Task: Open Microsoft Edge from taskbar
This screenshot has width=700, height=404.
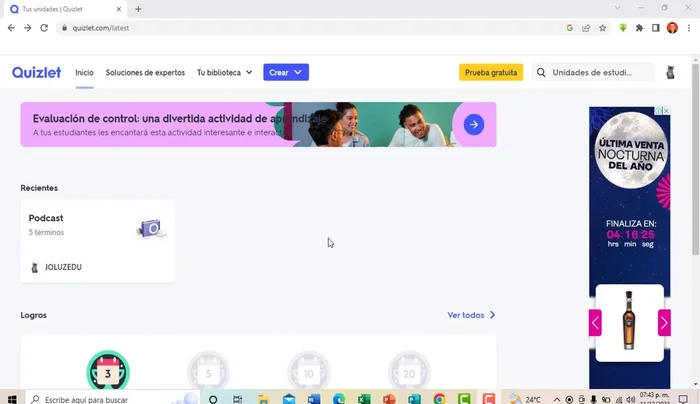Action: [x=339, y=399]
